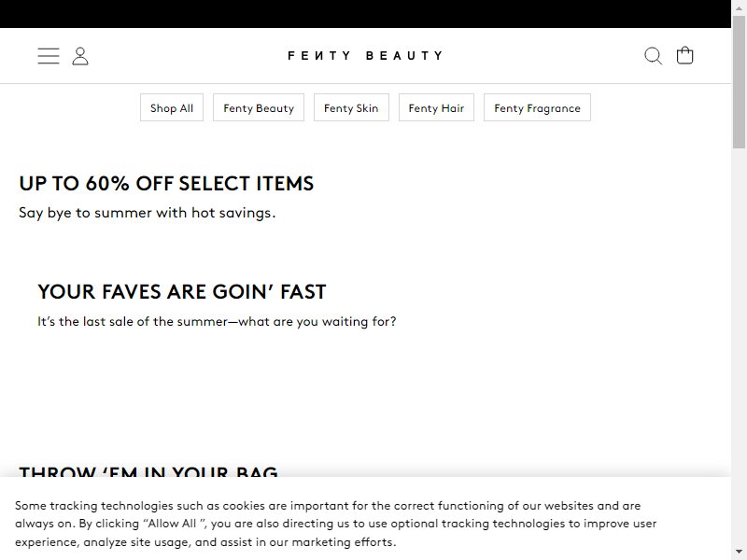The image size is (747, 560).
Task: Go to the Fenty Beauty logo homepage
Action: pos(365,56)
